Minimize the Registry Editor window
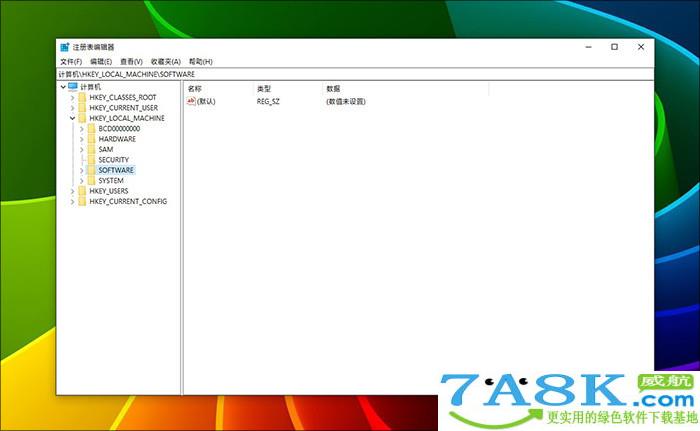700x431 pixels. pos(588,47)
